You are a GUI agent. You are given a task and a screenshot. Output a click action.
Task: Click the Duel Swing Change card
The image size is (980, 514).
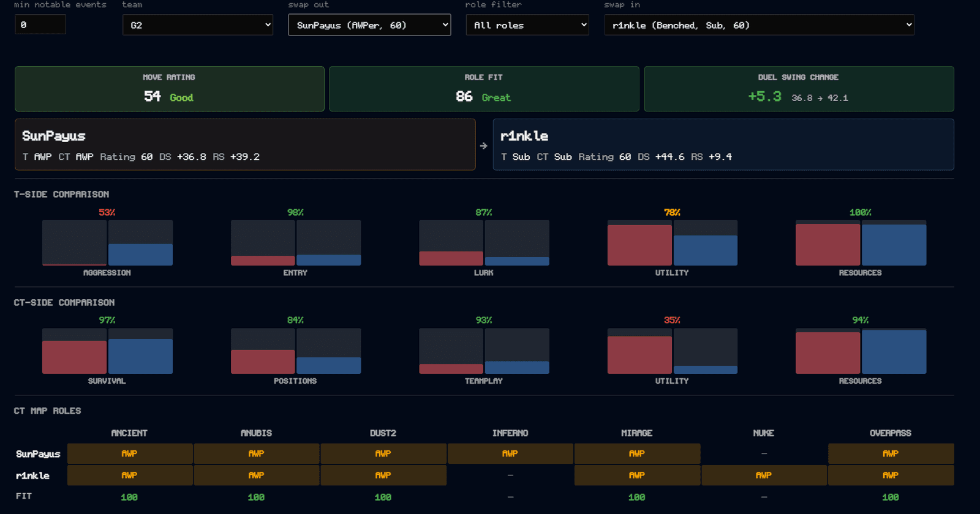pyautogui.click(x=799, y=89)
